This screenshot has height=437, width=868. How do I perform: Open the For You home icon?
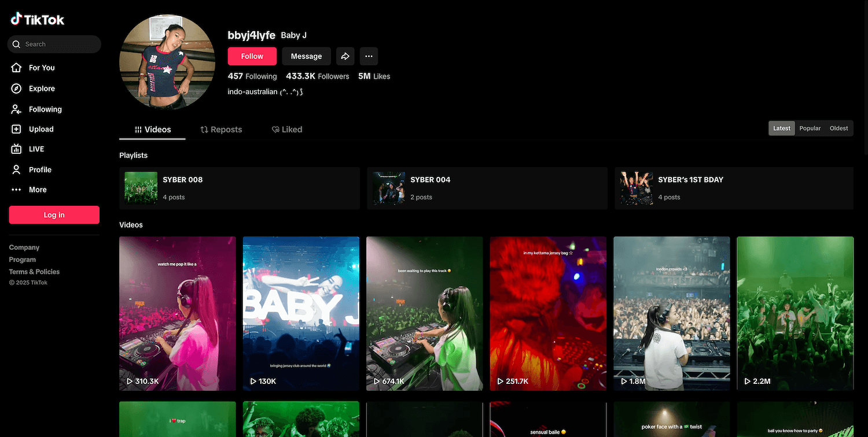point(17,68)
